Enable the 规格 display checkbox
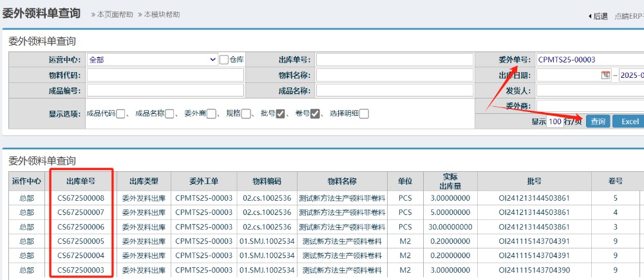The image size is (644, 280). [x=246, y=114]
